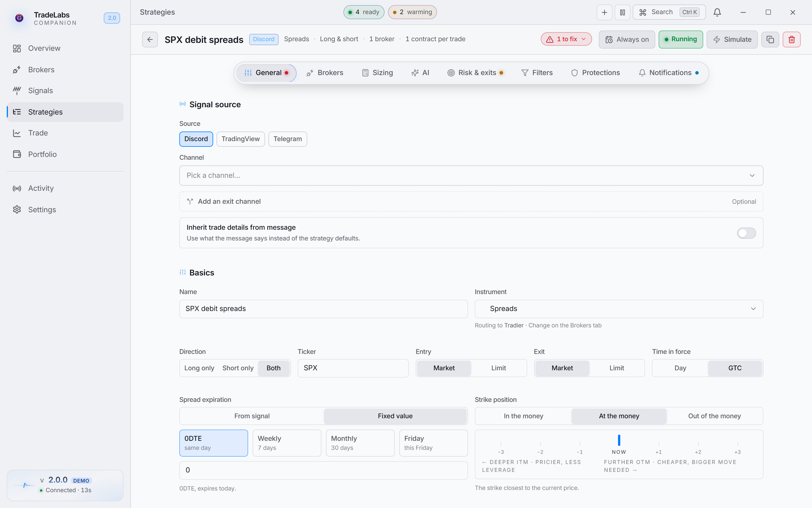Click the 4 ready status pill
Image resolution: width=812 pixels, height=508 pixels.
(x=364, y=12)
